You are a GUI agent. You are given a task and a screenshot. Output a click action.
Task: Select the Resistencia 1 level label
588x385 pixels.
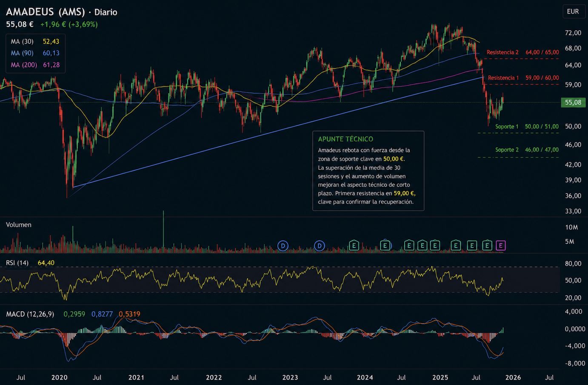coord(503,78)
